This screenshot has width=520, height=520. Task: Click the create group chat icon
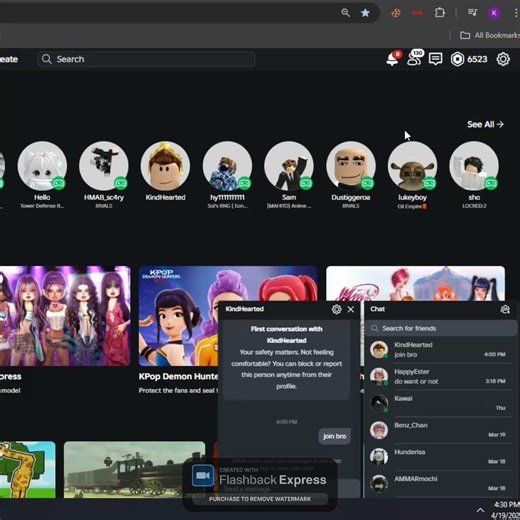coord(505,309)
